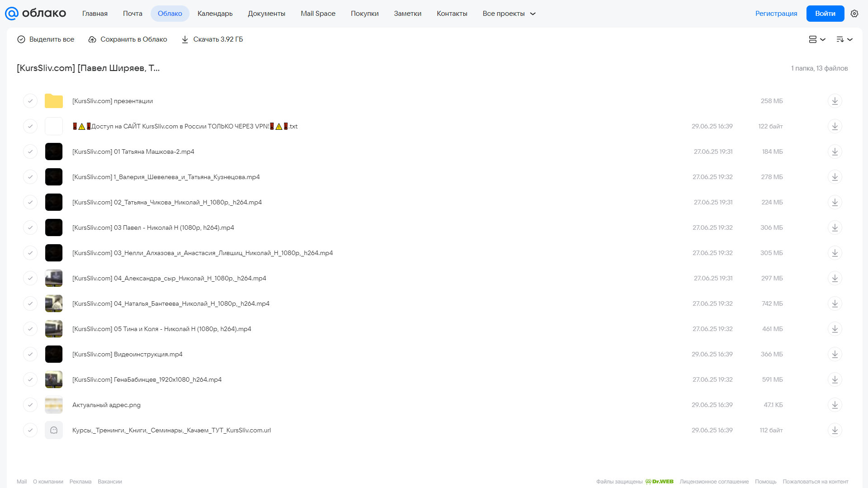Click the Mail.ru Облако logo
Viewport: 868px width, 488px height.
coord(35,14)
